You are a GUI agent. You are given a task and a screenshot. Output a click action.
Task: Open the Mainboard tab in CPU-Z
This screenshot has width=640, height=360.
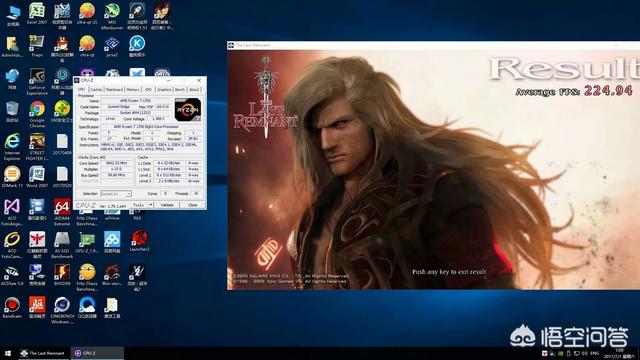point(114,89)
